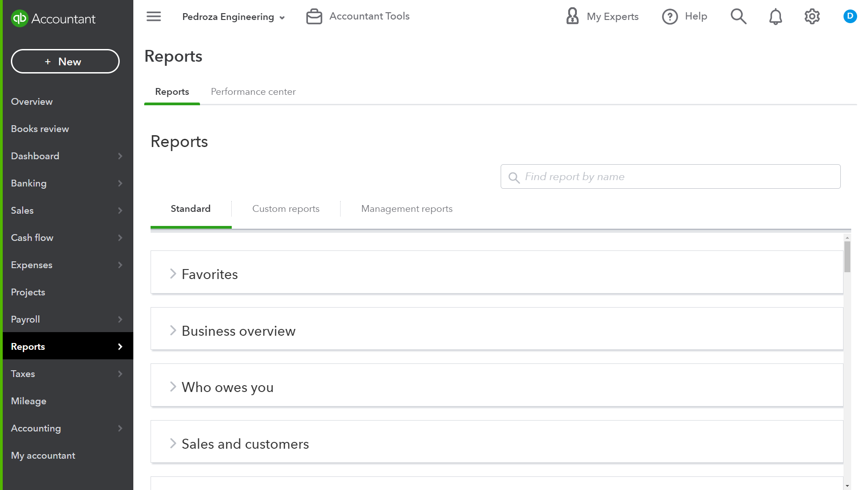
Task: Open the hamburger navigation menu
Action: (x=153, y=16)
